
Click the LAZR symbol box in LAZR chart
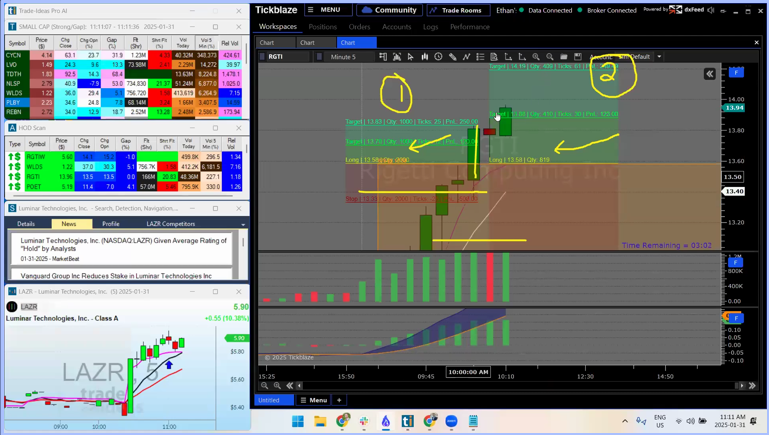(29, 307)
